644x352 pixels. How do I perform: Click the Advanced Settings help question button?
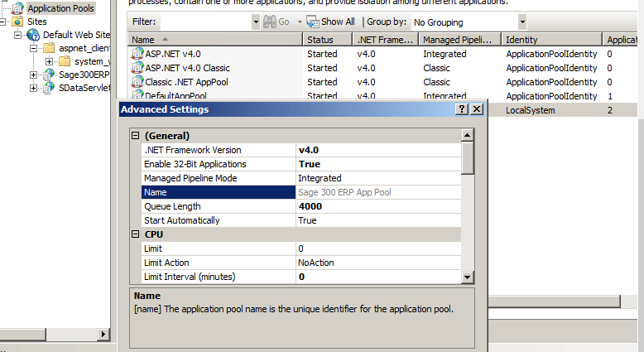point(462,109)
